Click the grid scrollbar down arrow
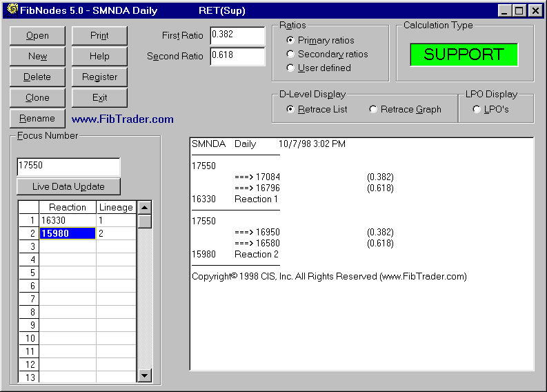 tap(144, 375)
